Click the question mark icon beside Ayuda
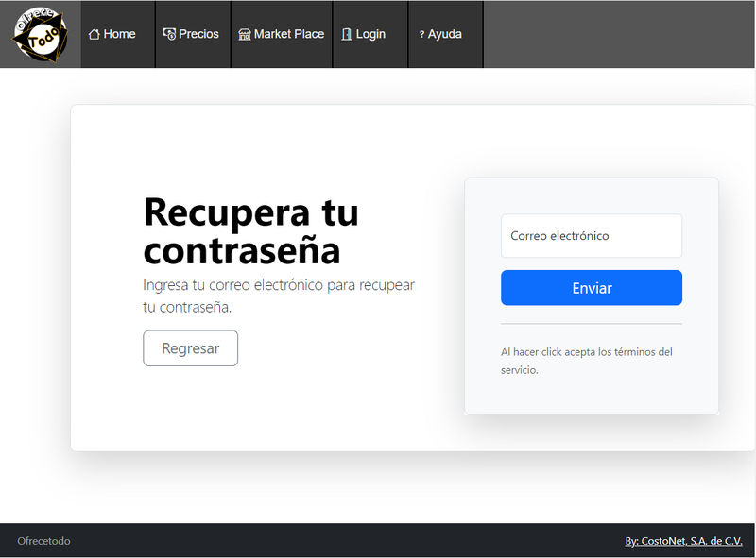Screen dimensions: 756x558 (x=421, y=34)
